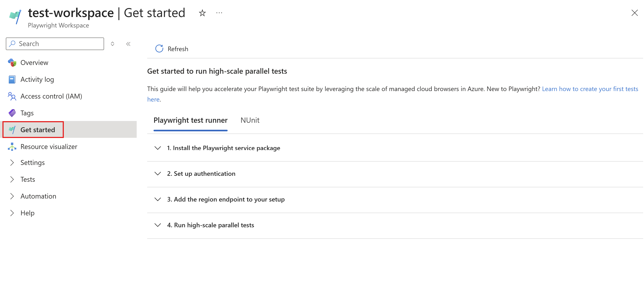This screenshot has height=301, width=644.
Task: Open the Tags page
Action: pyautogui.click(x=27, y=113)
